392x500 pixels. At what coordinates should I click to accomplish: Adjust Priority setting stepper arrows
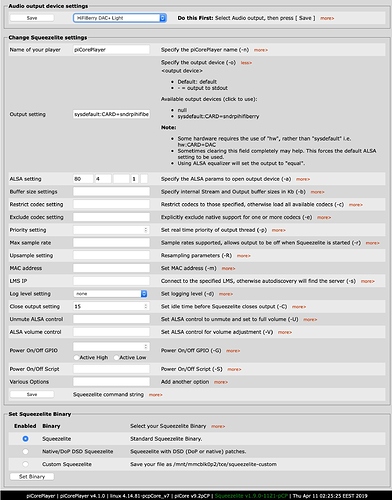pos(146,230)
